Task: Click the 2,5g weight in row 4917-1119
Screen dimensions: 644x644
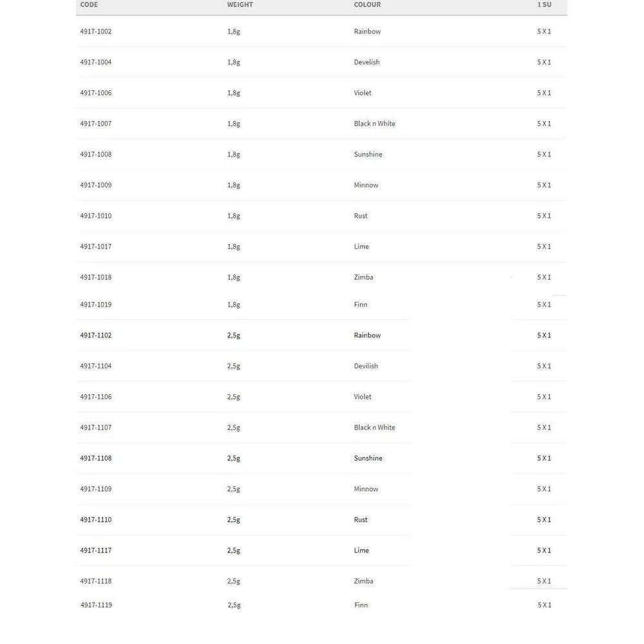Action: (234, 605)
